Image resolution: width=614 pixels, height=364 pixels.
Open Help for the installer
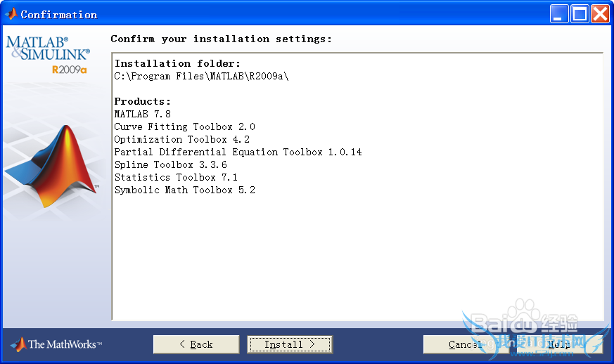pos(559,344)
